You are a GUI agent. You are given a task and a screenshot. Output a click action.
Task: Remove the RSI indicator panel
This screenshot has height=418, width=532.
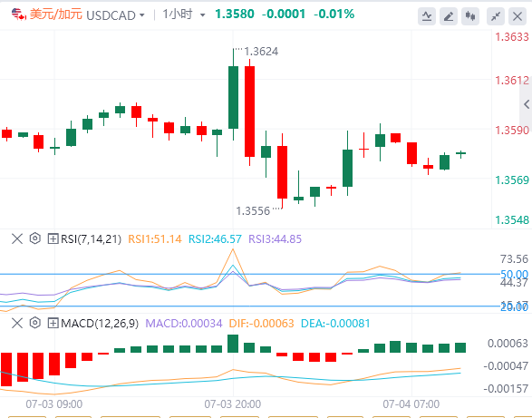pos(17,238)
